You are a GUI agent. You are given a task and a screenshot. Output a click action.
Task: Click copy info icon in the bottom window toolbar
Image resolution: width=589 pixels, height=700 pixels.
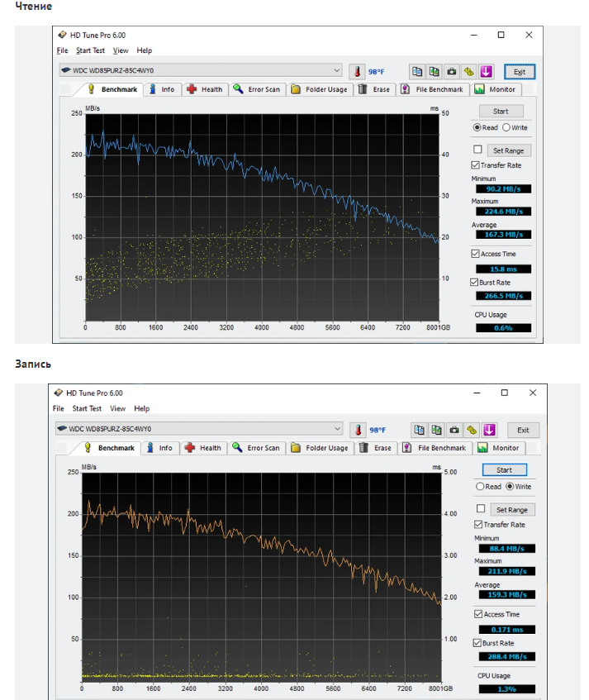pyautogui.click(x=419, y=430)
